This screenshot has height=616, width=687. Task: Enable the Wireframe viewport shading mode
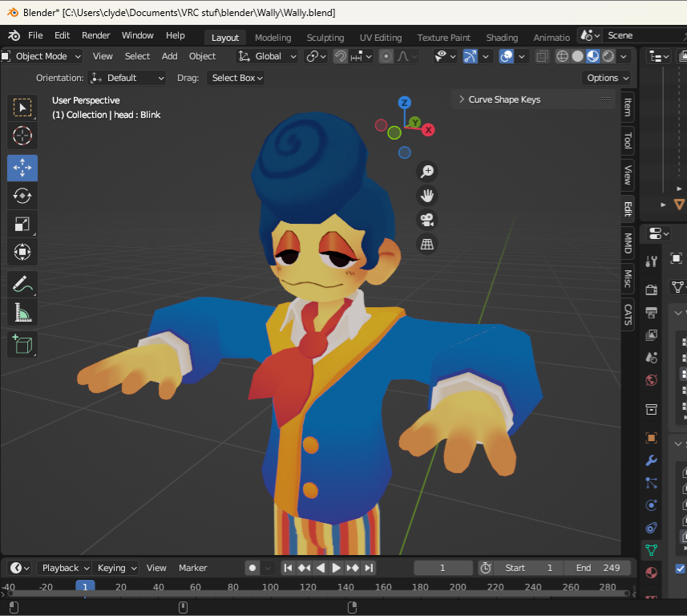point(562,56)
